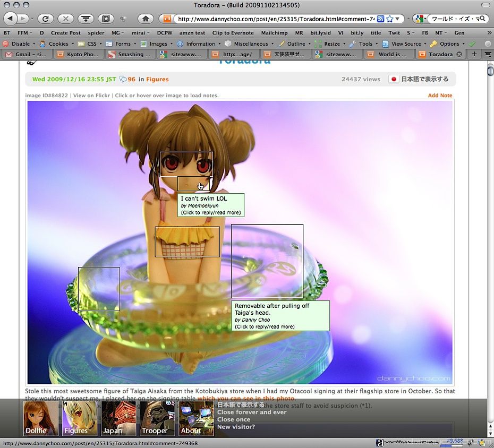The height and width of the screenshot is (448, 494).
Task: Click the Add Note link
Action: pyautogui.click(x=440, y=96)
